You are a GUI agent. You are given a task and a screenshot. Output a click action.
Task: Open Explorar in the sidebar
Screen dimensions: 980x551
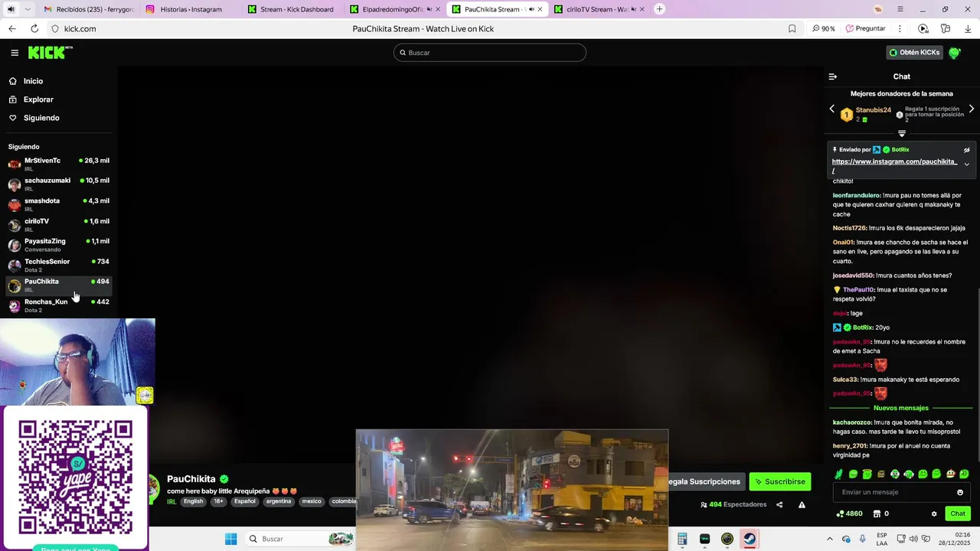(x=38, y=99)
